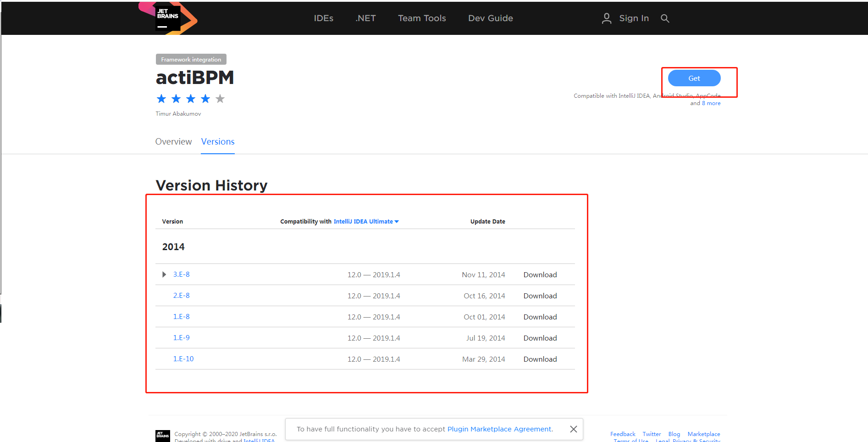Open version 2.E-8 link
Screen dimensions: 868x442
(182, 296)
